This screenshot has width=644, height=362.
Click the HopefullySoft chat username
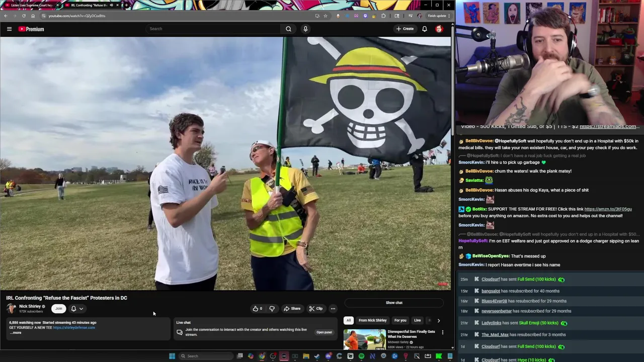point(473,241)
